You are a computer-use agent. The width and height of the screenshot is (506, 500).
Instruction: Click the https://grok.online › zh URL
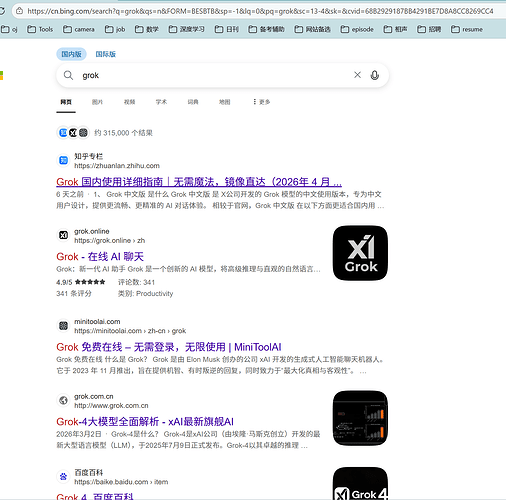coord(110,240)
